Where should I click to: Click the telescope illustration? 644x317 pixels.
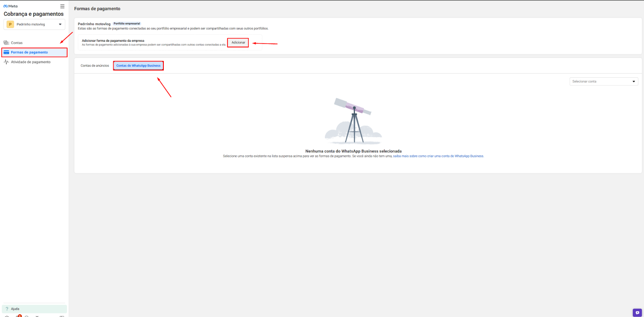point(353,121)
